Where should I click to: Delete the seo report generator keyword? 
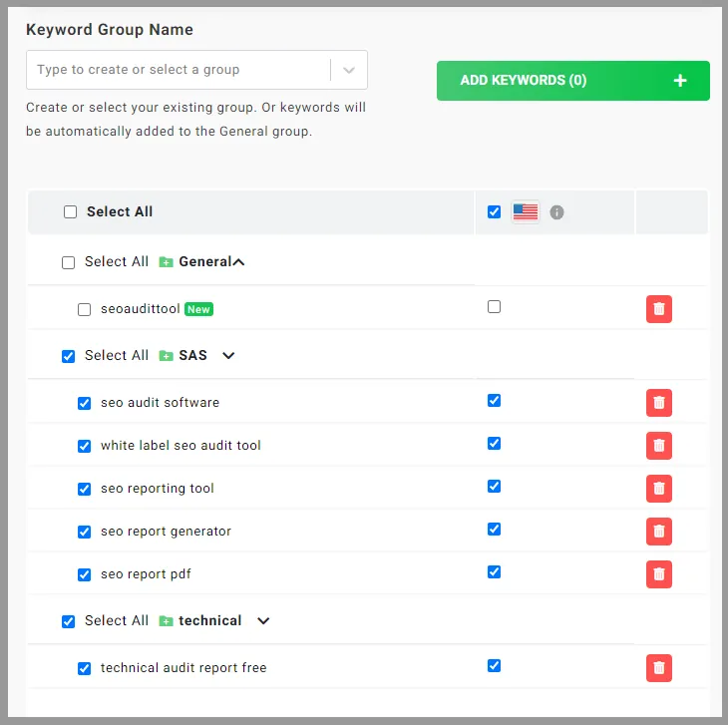(x=659, y=531)
